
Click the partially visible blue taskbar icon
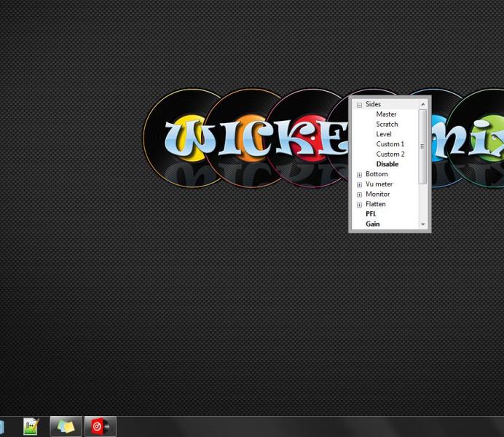(2, 426)
